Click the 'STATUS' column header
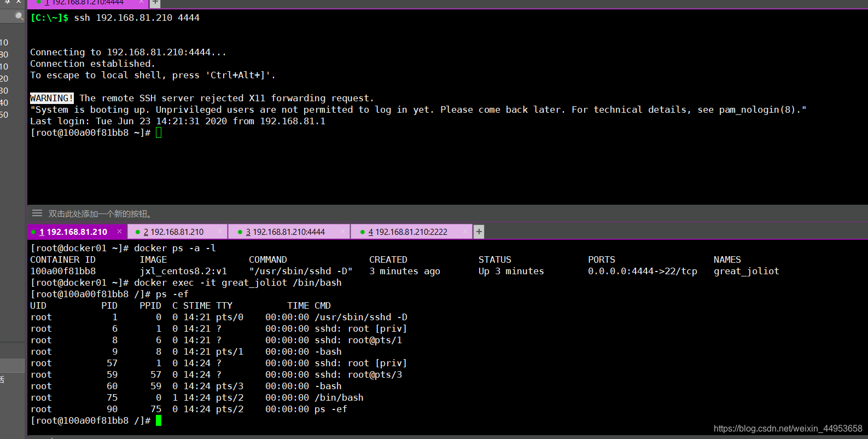The height and width of the screenshot is (439, 868). pos(495,259)
